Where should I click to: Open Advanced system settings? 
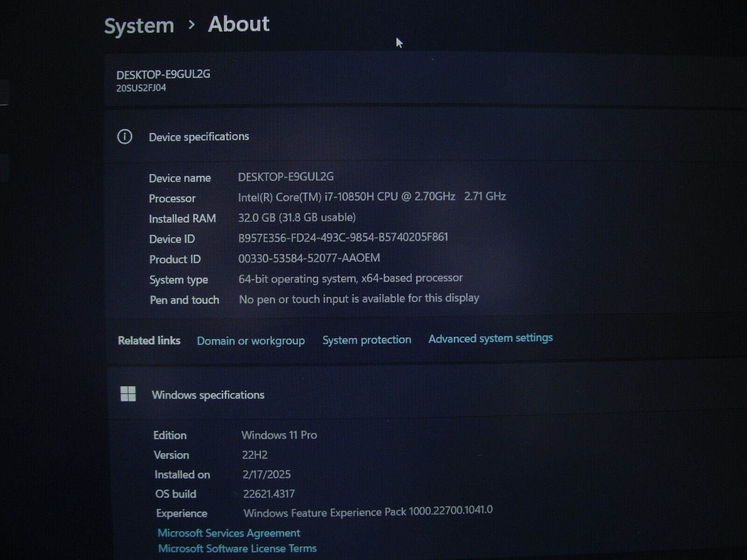pos(490,338)
